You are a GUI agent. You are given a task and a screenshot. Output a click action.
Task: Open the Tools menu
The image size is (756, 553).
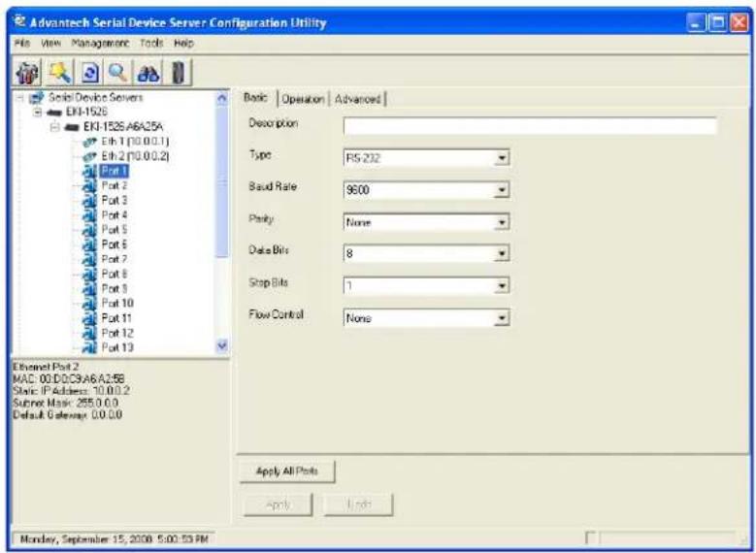pyautogui.click(x=151, y=44)
